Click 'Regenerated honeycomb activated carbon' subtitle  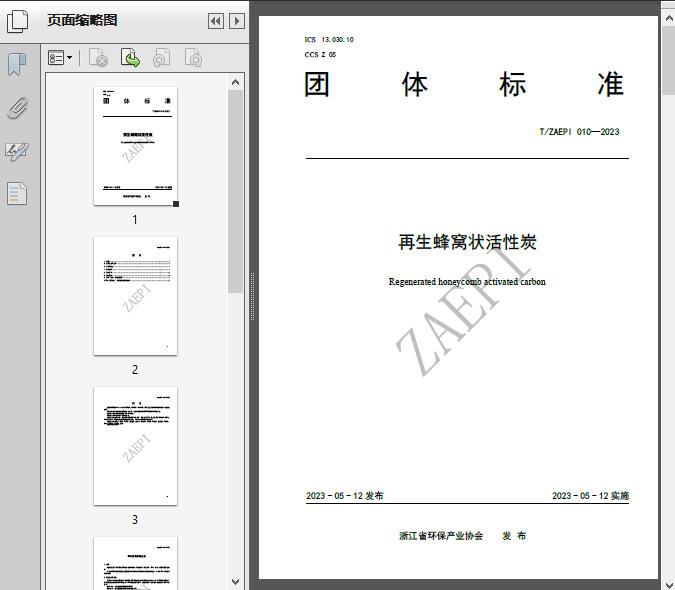(467, 282)
